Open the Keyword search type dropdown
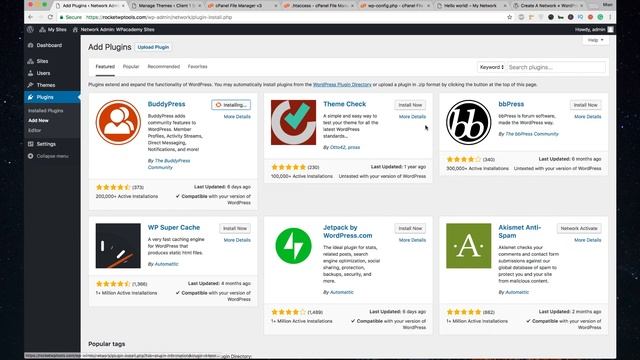Screen dimensions: 640x360 coord(491,67)
